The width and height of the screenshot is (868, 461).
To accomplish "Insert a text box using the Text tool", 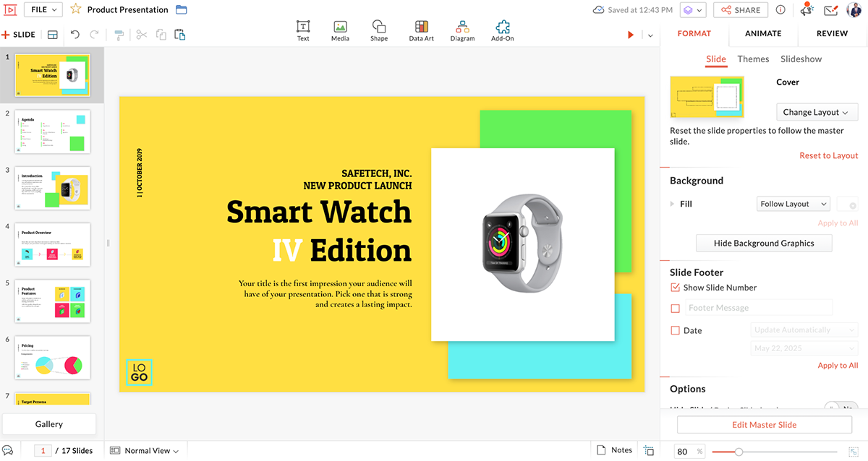I will pos(303,30).
